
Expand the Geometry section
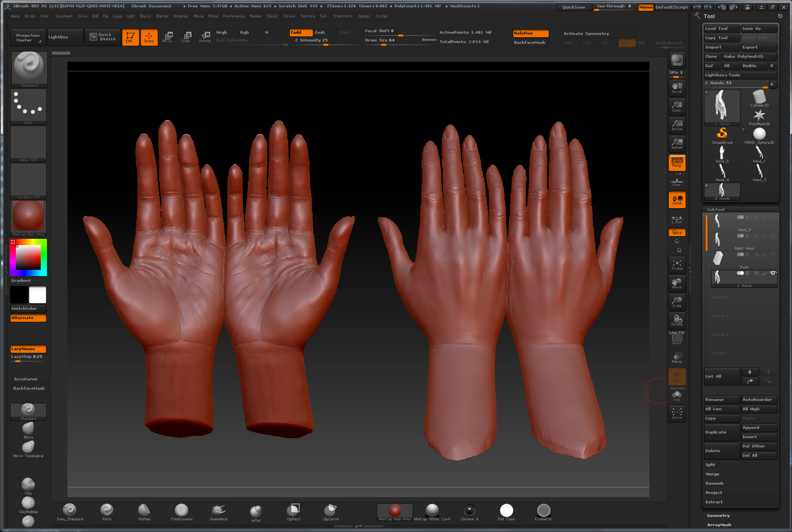tap(718, 516)
